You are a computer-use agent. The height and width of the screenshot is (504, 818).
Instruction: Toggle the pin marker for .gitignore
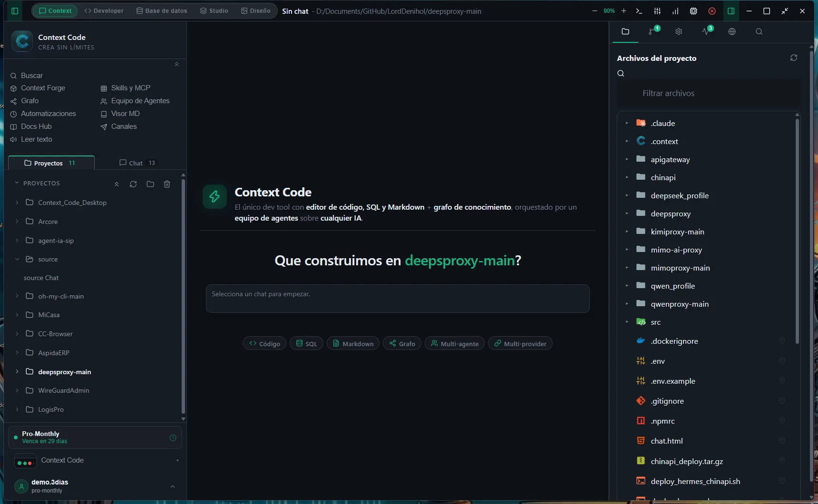coord(781,400)
